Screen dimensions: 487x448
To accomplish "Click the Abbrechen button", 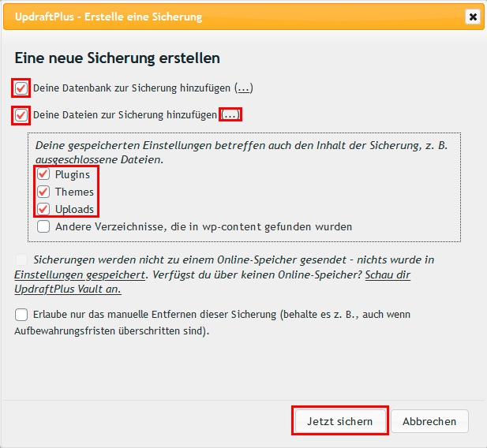I will 429,421.
